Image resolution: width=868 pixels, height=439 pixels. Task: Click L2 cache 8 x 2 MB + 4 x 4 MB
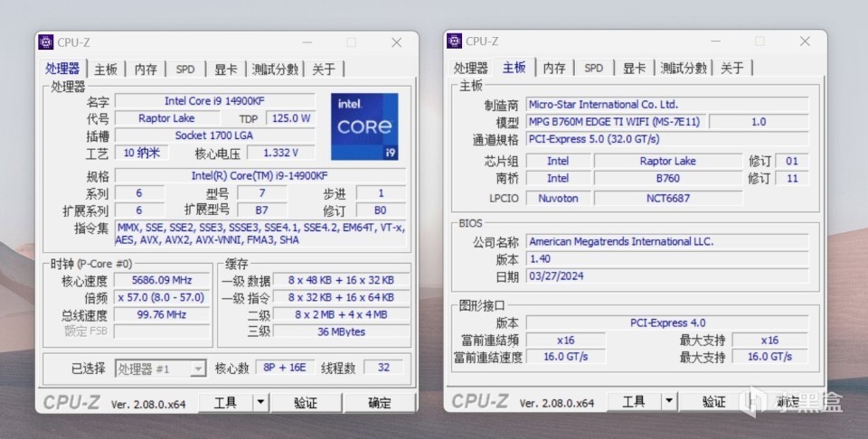point(341,314)
